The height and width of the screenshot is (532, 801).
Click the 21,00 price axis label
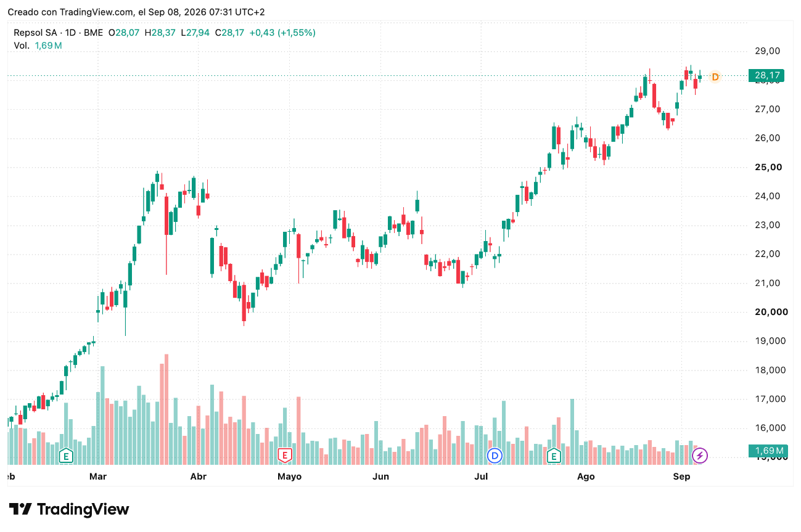[x=768, y=283]
